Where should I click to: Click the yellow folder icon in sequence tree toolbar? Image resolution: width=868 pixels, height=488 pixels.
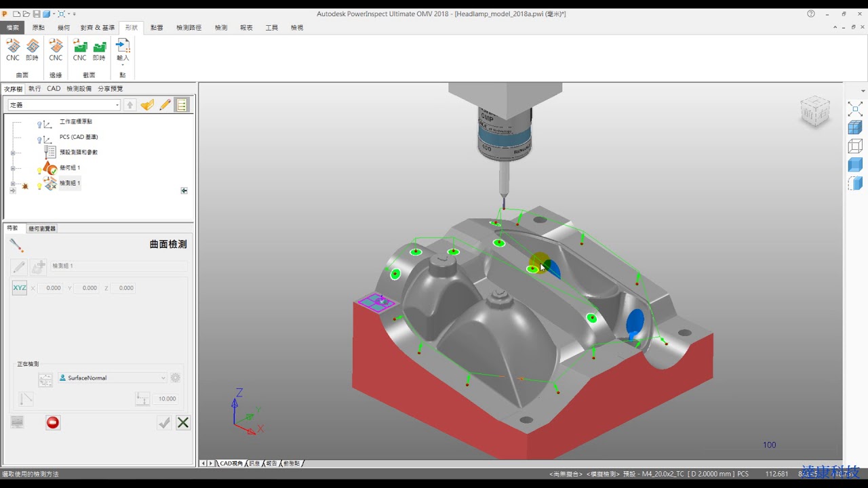[147, 105]
